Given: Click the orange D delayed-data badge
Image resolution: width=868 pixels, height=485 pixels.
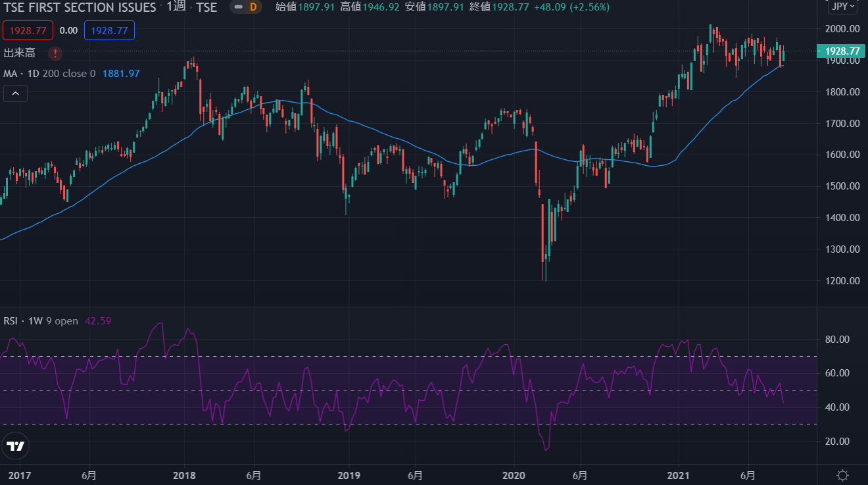Looking at the screenshot, I should tap(253, 7).
